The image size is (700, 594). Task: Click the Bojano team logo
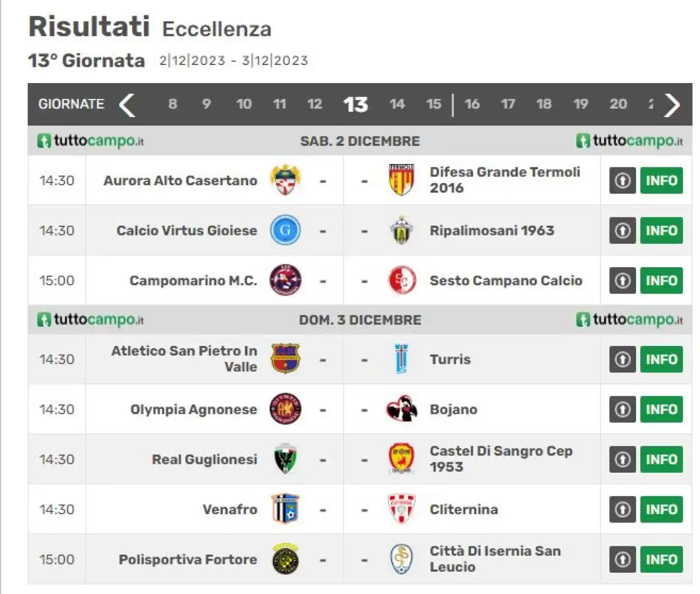click(401, 409)
